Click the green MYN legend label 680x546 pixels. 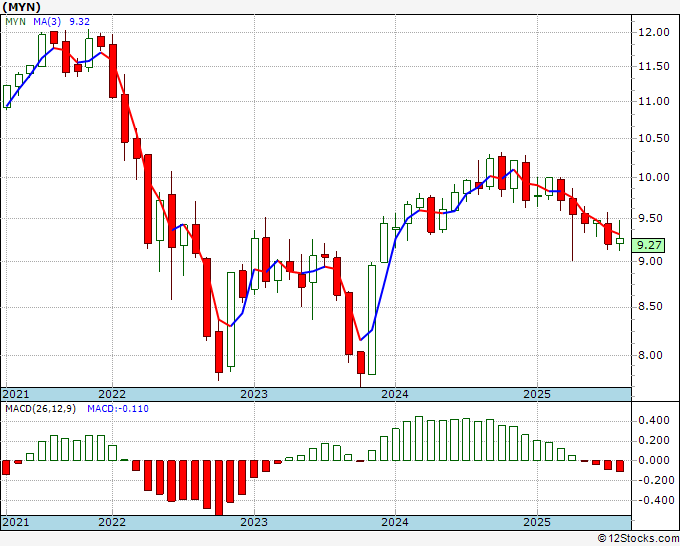16,22
